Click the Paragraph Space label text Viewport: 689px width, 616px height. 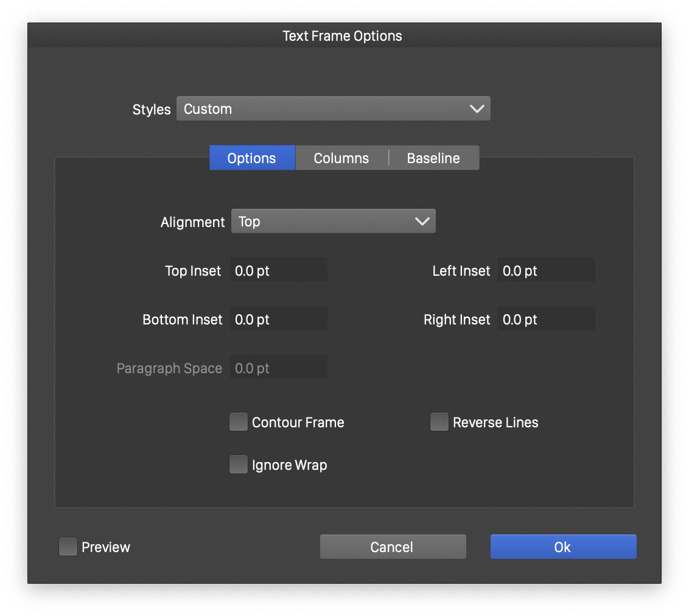169,369
